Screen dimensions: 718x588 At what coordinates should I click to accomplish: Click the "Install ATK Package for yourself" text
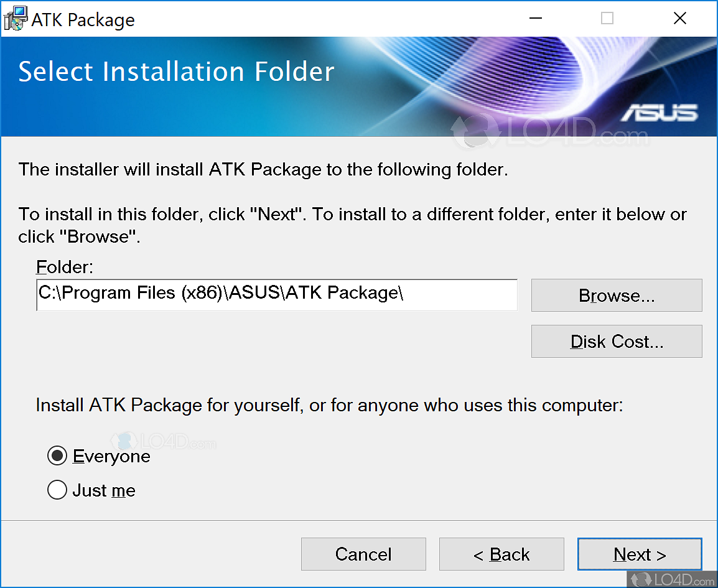point(329,406)
